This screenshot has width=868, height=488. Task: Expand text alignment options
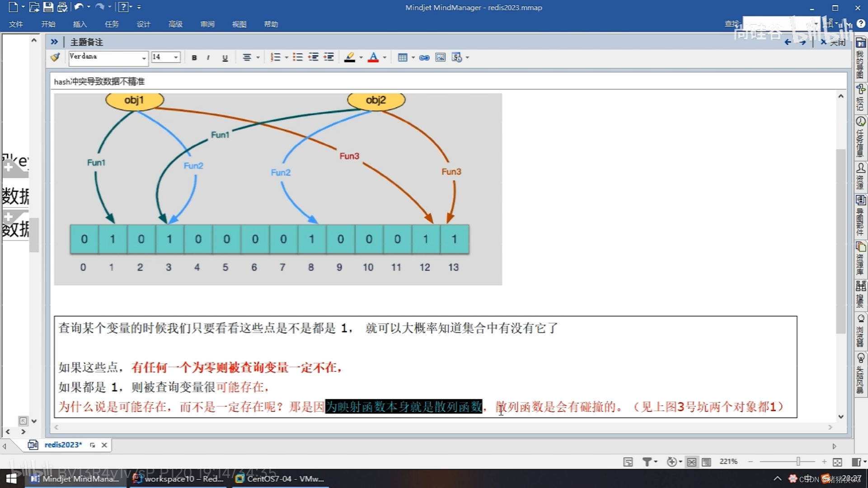tap(258, 57)
